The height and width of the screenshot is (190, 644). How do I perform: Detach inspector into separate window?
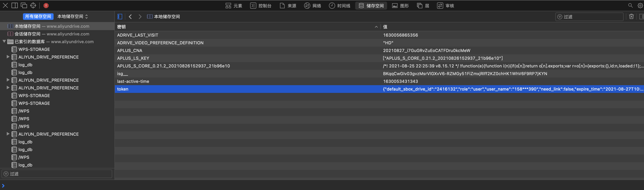pos(24,6)
